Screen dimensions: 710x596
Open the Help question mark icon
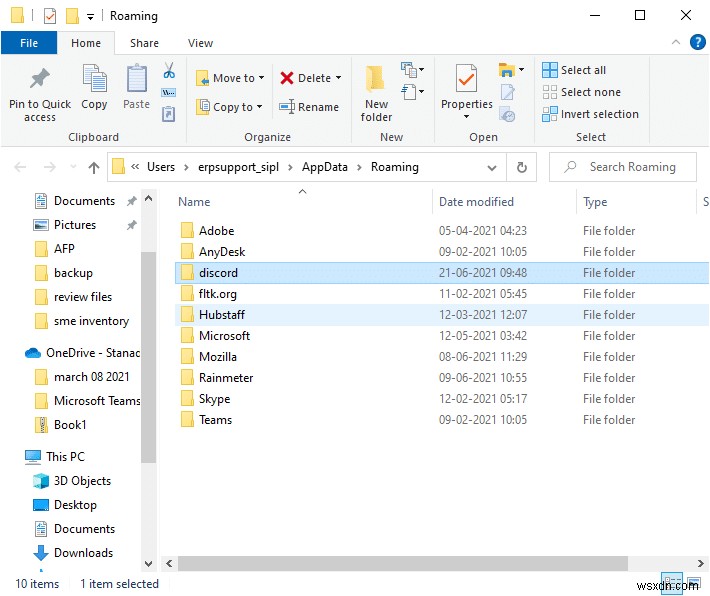point(697,42)
